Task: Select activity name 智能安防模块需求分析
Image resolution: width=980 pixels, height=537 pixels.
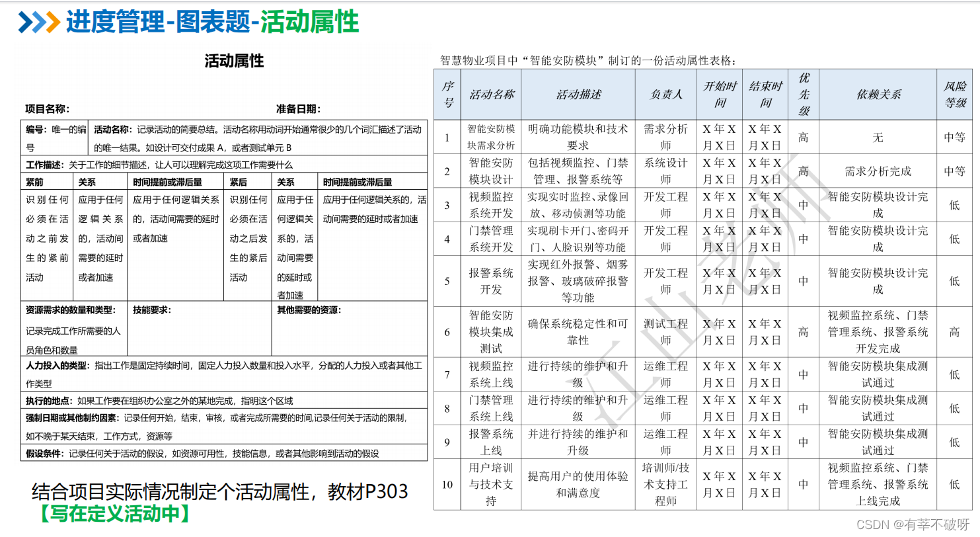Action: [x=491, y=137]
